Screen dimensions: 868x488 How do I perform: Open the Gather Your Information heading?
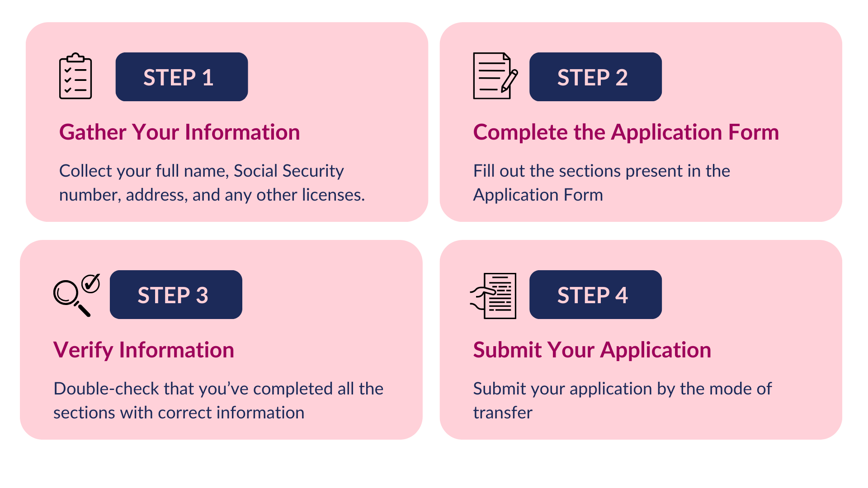179,132
